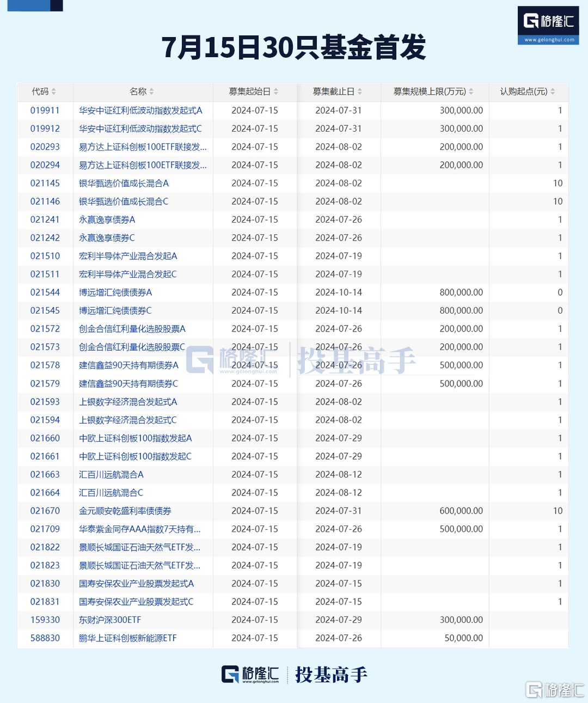Select 宏利半导体产业混合发起C
Image resolution: width=588 pixels, height=703 pixels.
(128, 274)
